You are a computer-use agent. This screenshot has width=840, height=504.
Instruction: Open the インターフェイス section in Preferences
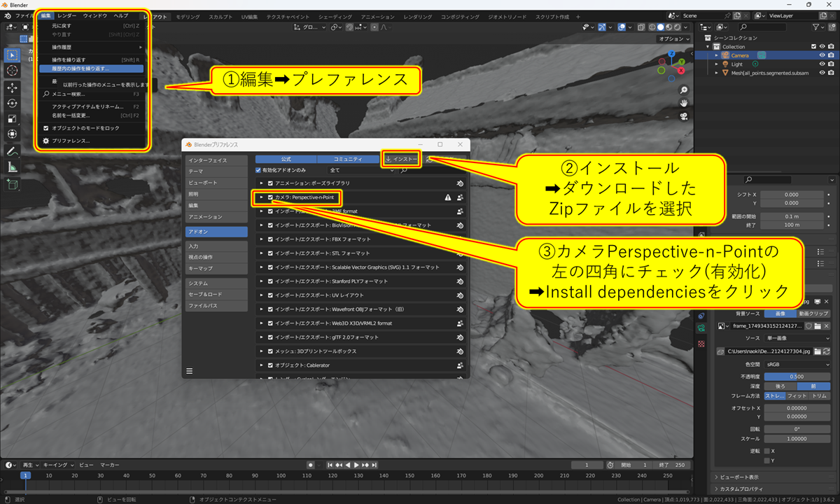coord(216,160)
